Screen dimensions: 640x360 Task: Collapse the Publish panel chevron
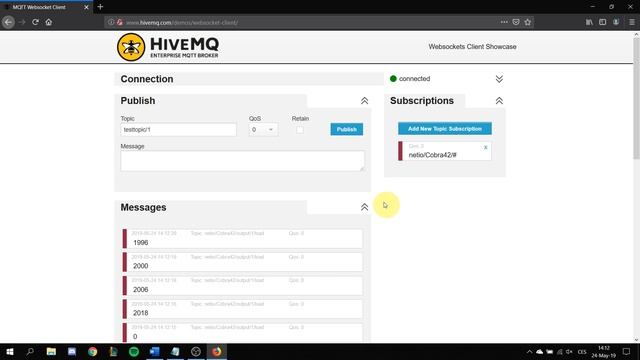364,101
